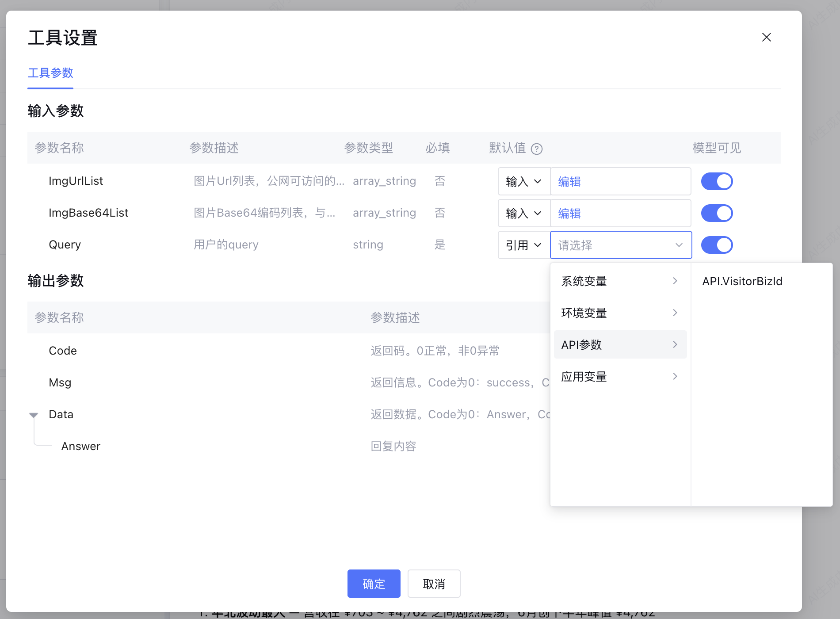This screenshot has width=840, height=619.
Task: Click the 输出参数 section heading
Action: 56,280
